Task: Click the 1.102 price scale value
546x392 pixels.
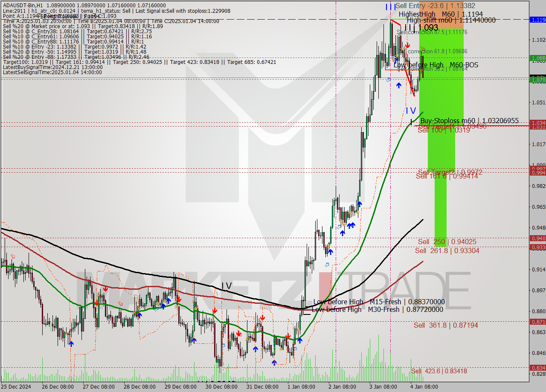Action: coord(538,40)
